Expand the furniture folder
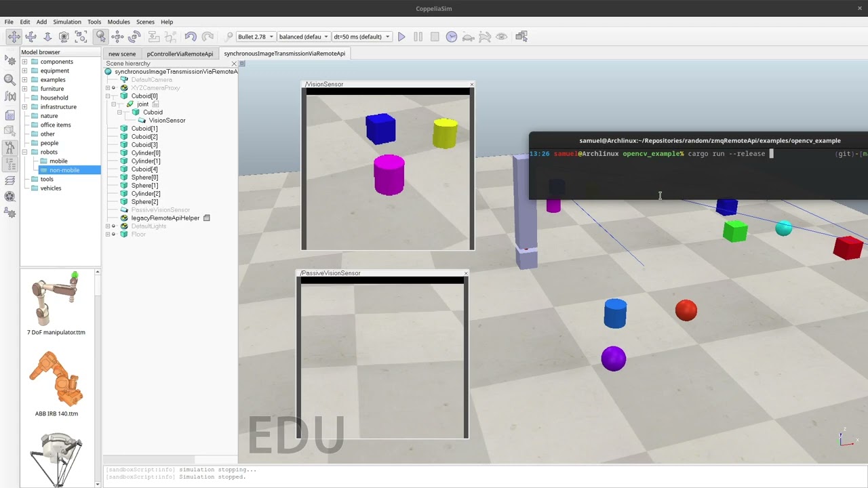This screenshot has width=868, height=488. point(24,89)
